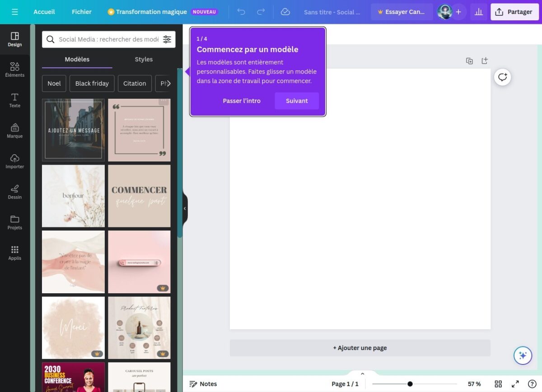Screen dimensions: 542x392
Task: Open the Texte tool in sidebar
Action: (14, 100)
